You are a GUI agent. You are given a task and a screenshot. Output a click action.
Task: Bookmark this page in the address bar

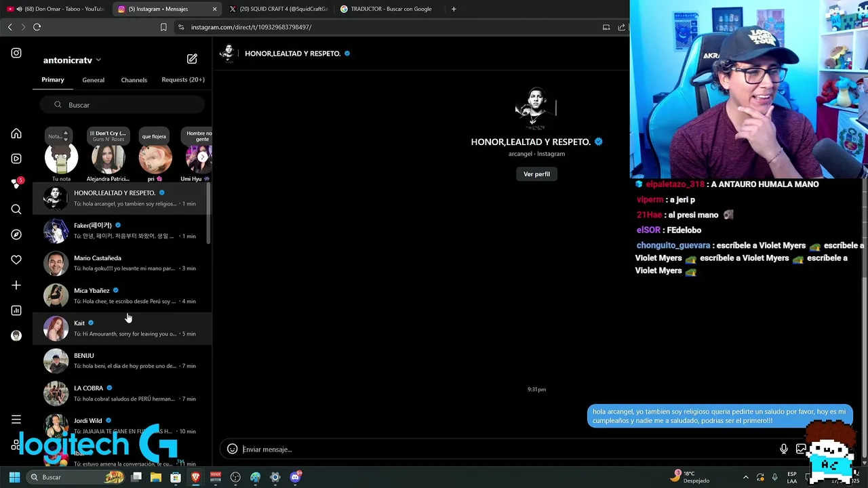pyautogui.click(x=163, y=27)
